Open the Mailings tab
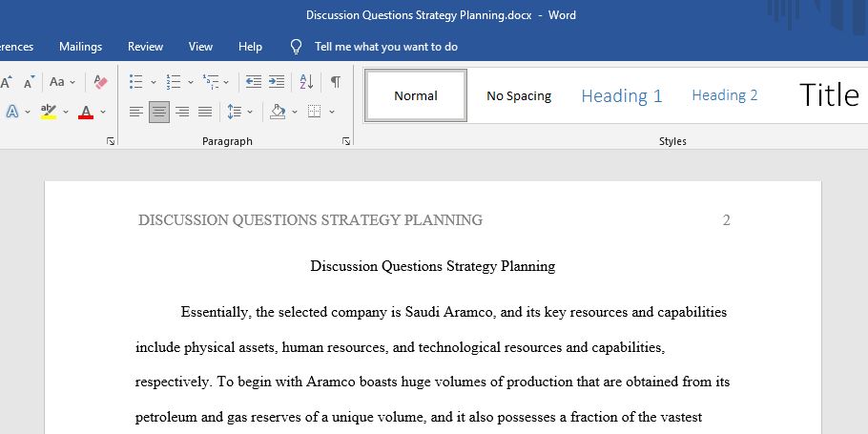This screenshot has height=434, width=868. (x=81, y=47)
